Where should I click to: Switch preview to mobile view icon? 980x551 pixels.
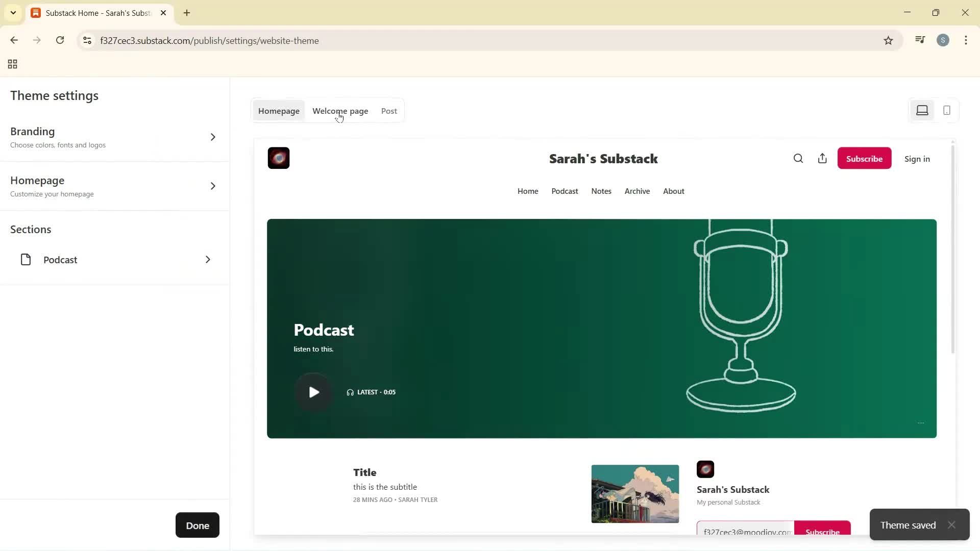coord(947,111)
